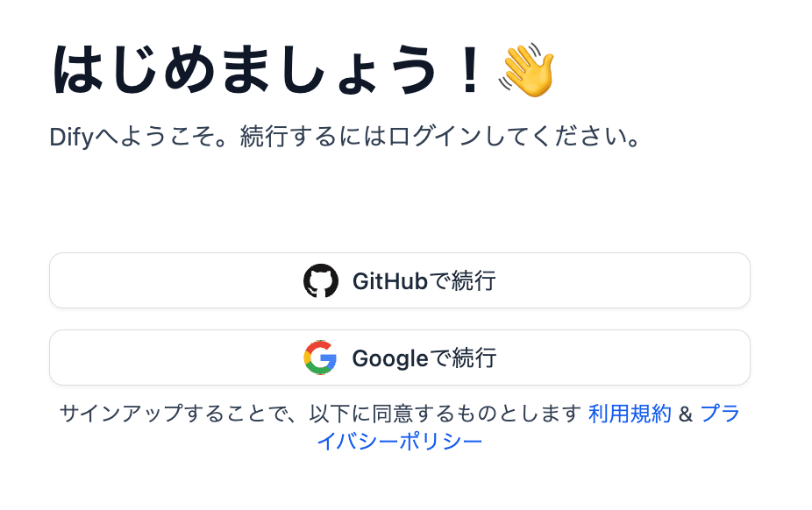Open the 利用規約 terms link
This screenshot has height=510, width=812.
click(630, 414)
